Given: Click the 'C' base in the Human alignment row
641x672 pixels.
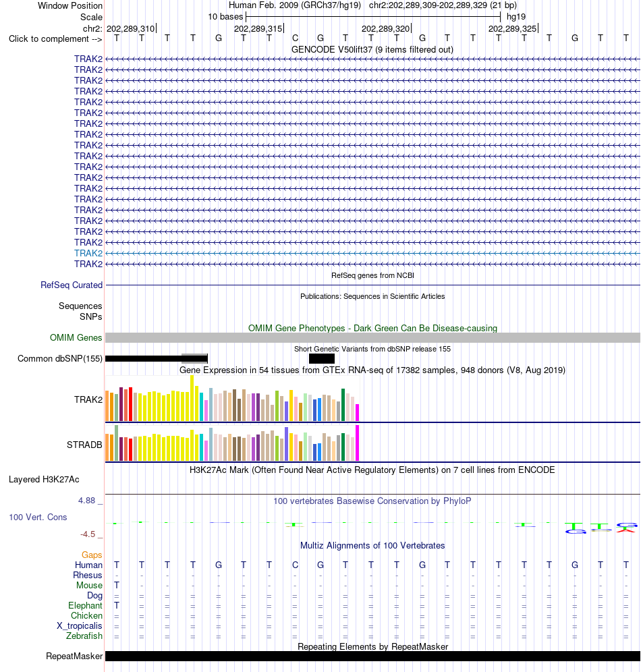Looking at the screenshot, I should pyautogui.click(x=295, y=565).
